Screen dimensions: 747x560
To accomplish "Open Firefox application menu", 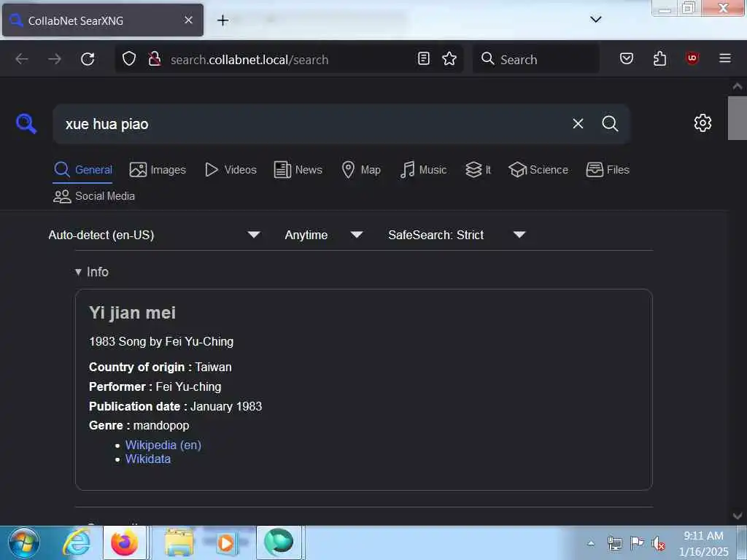I will point(725,58).
